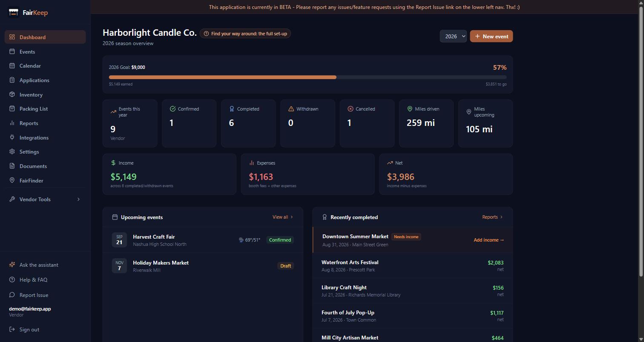644x342 pixels.
Task: Open the Harvest Craft Fair event
Action: tap(203, 240)
